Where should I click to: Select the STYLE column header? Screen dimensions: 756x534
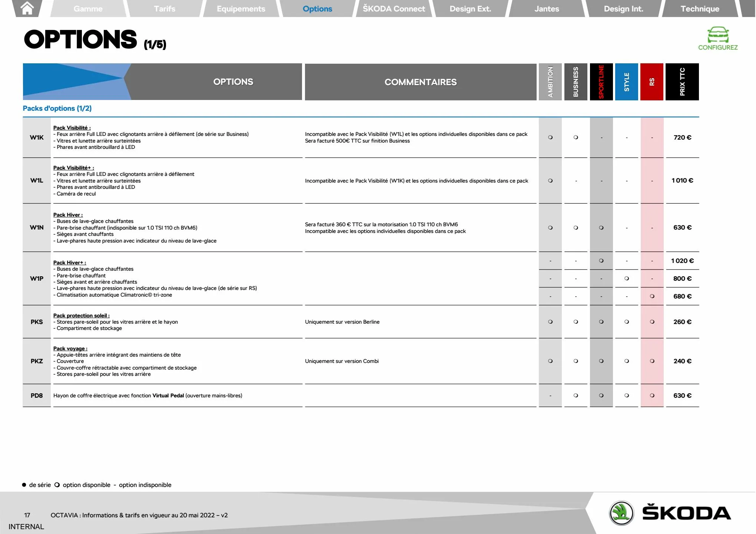click(x=627, y=82)
